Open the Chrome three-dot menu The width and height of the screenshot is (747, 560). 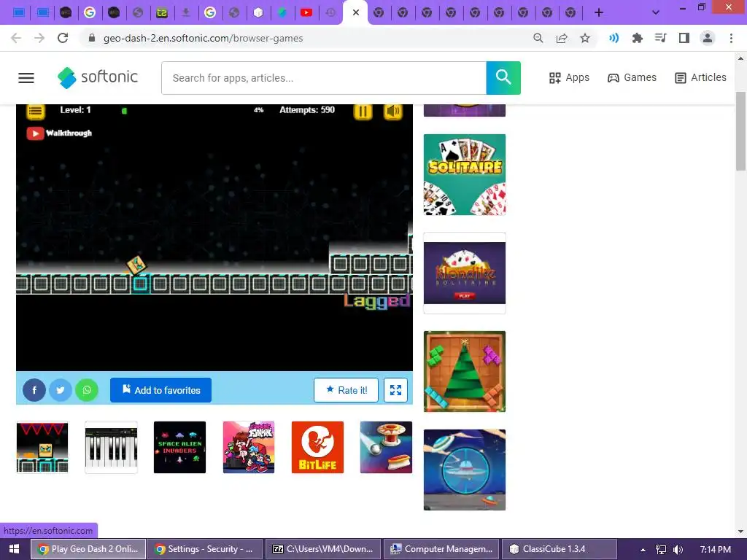(x=731, y=38)
